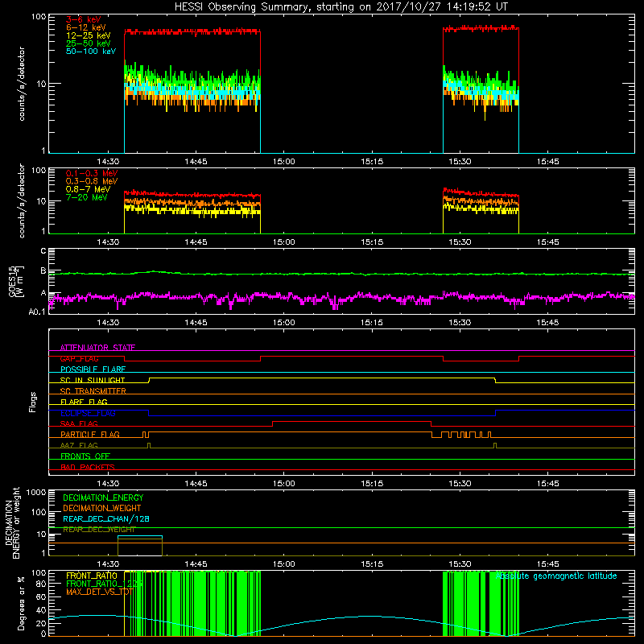This screenshot has width=644, height=644.
Task: Select the MAX_DET_VS_TOT legend entry
Action: coord(99,592)
